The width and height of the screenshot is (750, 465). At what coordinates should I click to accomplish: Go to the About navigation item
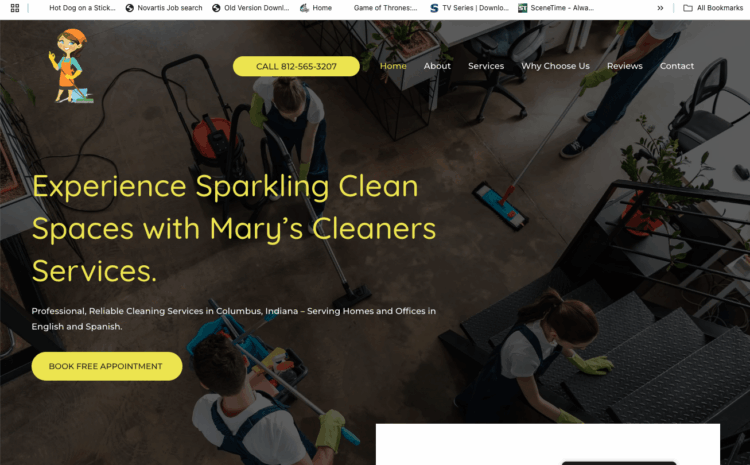click(437, 66)
